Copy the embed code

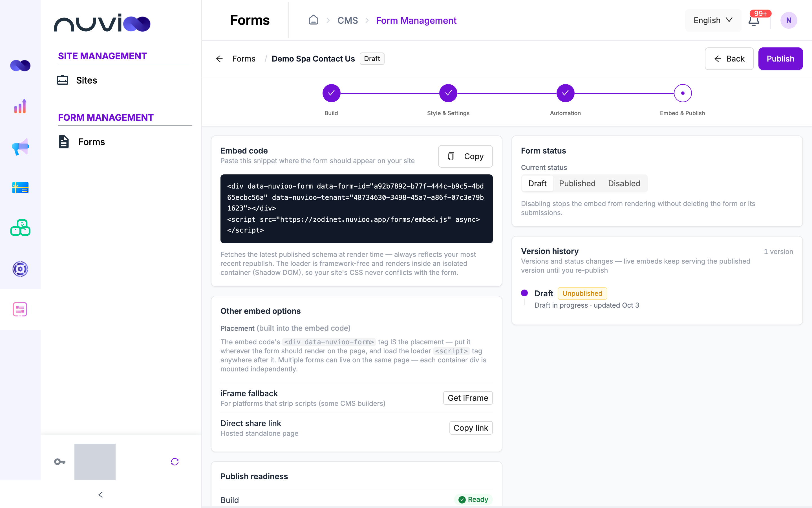(465, 156)
